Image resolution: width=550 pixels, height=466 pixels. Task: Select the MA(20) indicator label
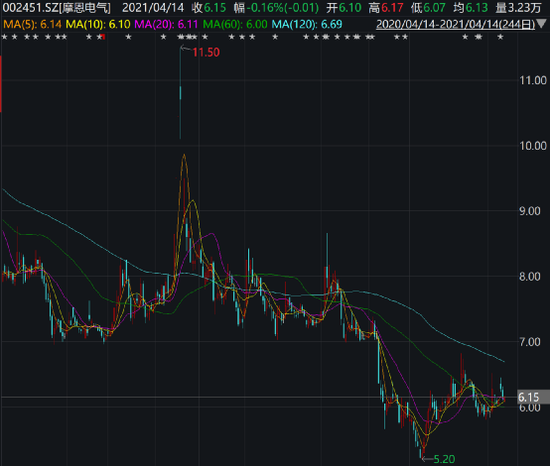(x=166, y=25)
